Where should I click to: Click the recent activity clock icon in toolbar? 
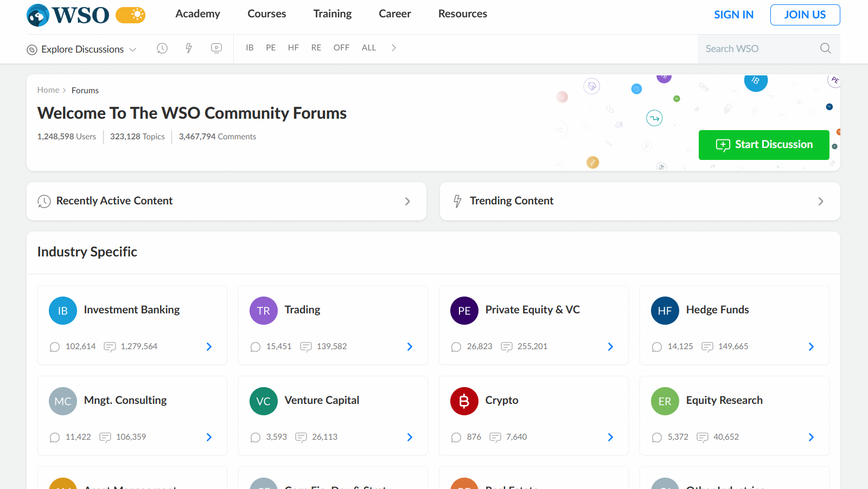[x=162, y=48]
